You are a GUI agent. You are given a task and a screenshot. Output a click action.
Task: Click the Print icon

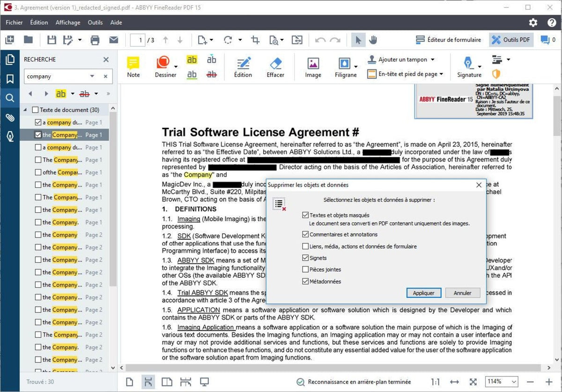pos(95,40)
